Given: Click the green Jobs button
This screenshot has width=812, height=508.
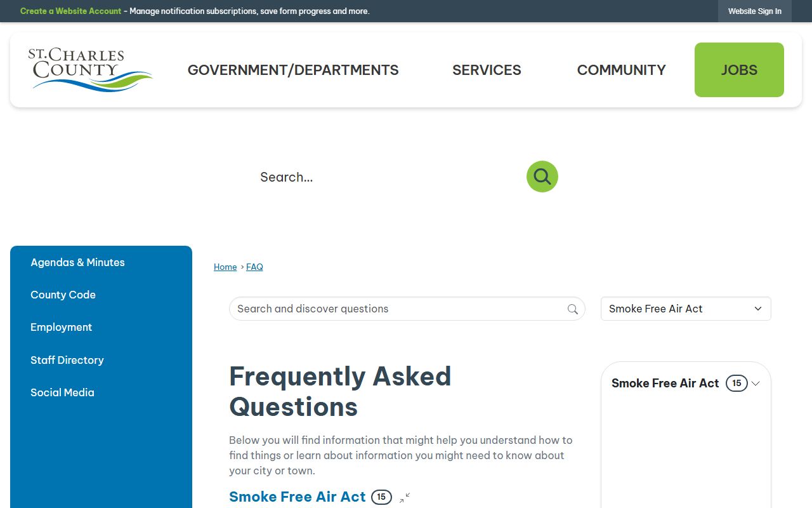Looking at the screenshot, I should 739,70.
